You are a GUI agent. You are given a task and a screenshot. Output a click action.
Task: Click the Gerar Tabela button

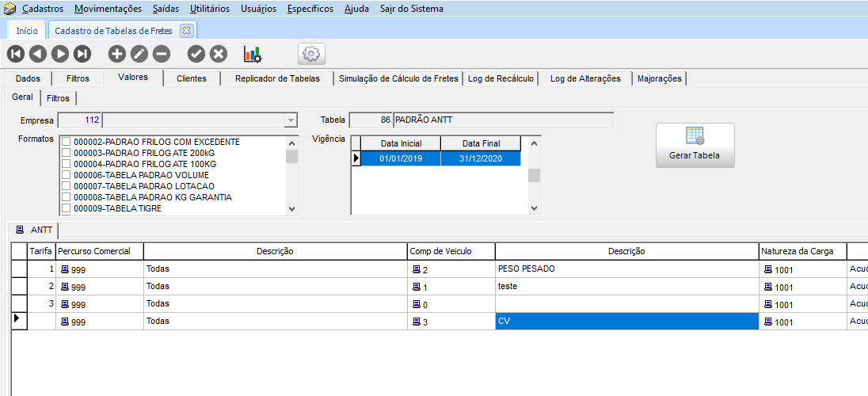(695, 145)
